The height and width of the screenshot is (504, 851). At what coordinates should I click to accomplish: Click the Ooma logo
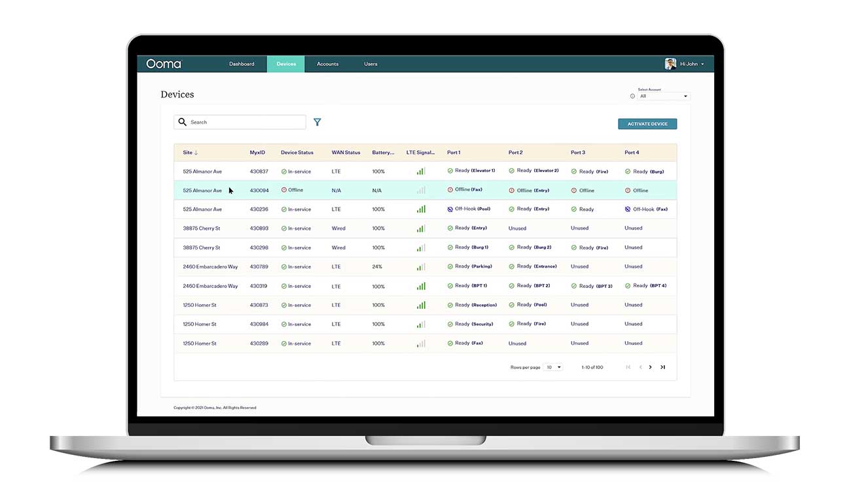click(x=164, y=64)
